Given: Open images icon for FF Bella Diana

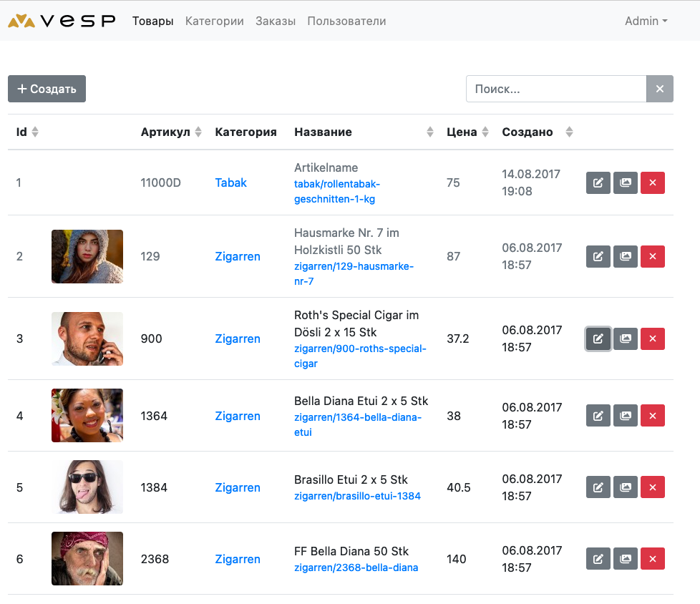Looking at the screenshot, I should click(625, 559).
